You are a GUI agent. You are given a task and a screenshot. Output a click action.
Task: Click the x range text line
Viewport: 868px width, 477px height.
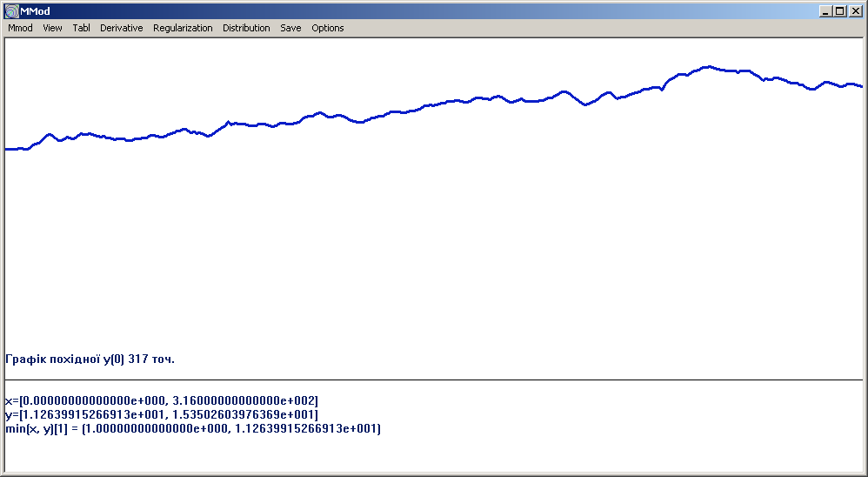[162, 400]
